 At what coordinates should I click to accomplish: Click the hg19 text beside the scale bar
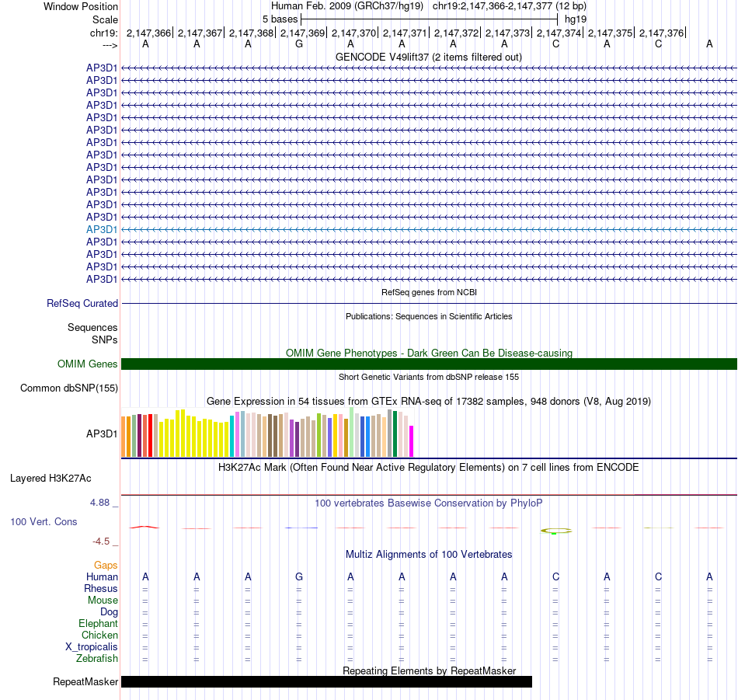pos(576,19)
